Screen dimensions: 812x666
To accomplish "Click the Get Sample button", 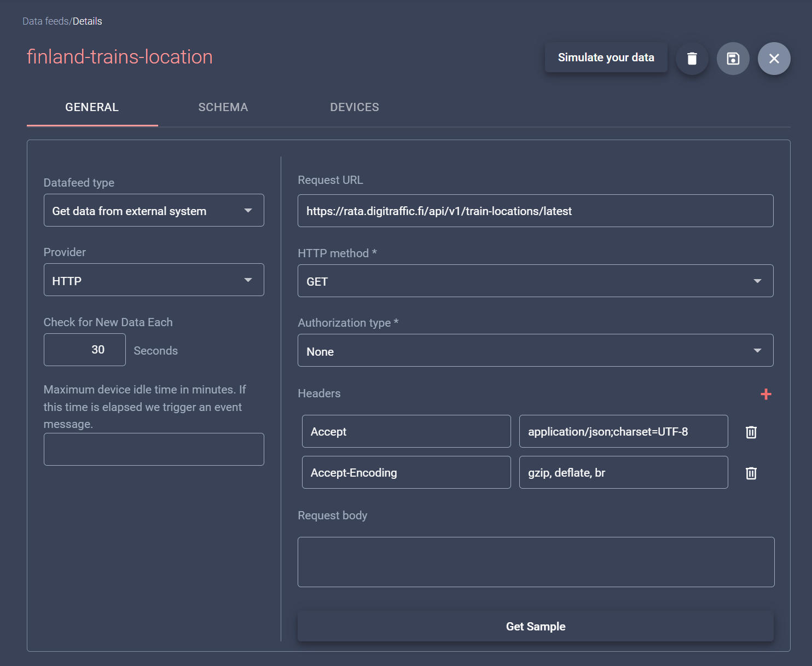I will coord(535,626).
